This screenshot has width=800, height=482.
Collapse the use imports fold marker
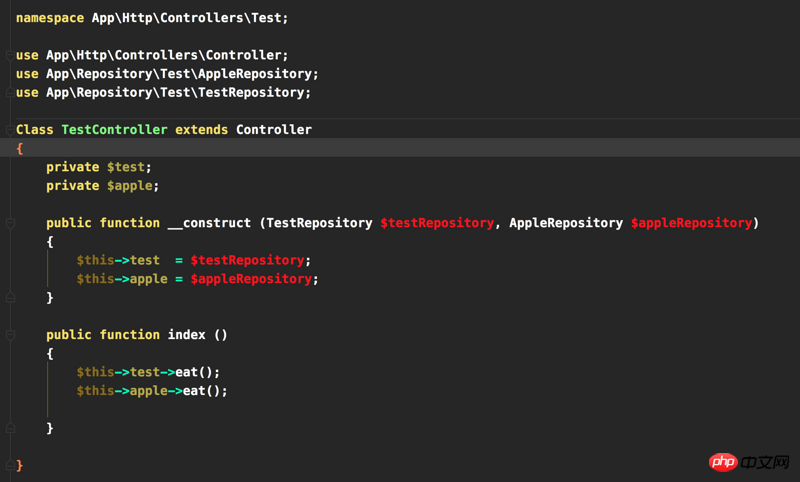(10, 55)
